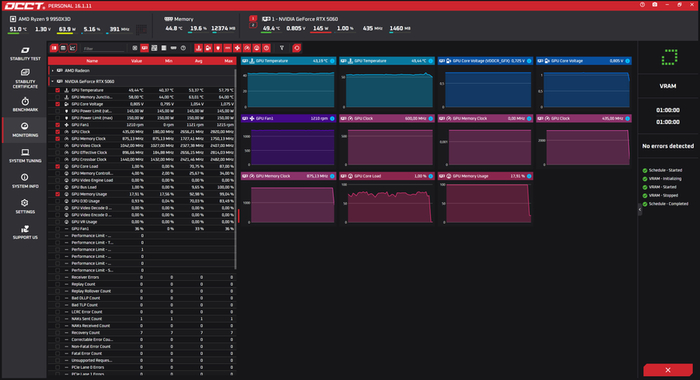Collapse the NVIDIA GeForce RTX 5060 group
Image resolution: width=700 pixels, height=380 pixels.
click(53, 81)
